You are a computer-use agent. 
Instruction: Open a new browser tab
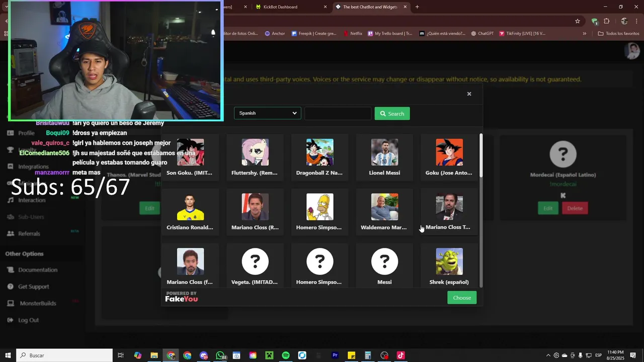coord(417,7)
